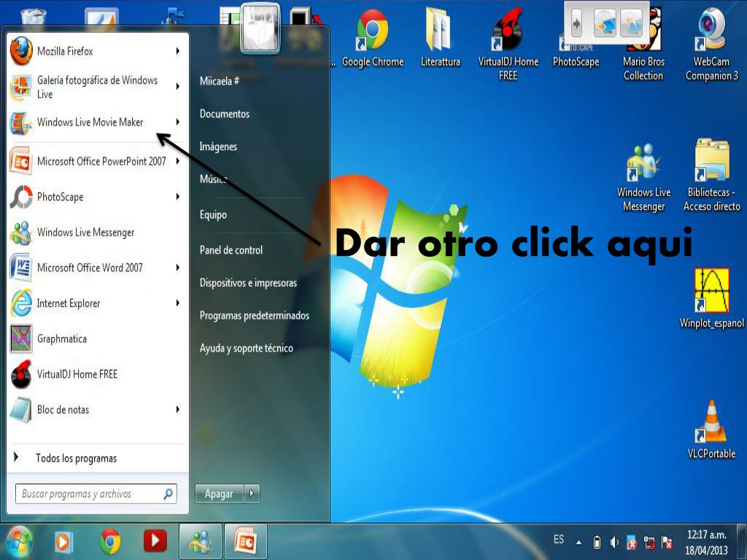
Task: Open Windows Media Player from the taskbar
Action: [63, 542]
